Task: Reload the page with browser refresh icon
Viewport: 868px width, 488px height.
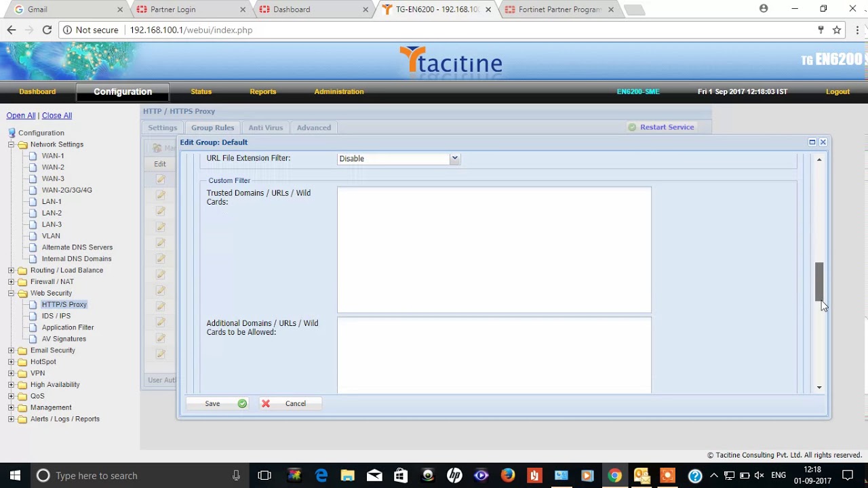Action: click(47, 30)
